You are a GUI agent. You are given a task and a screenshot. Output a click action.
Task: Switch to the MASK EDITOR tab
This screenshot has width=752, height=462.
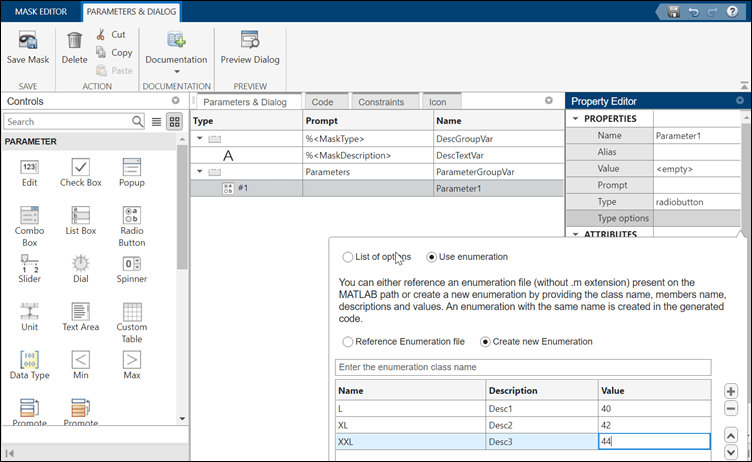click(x=41, y=12)
